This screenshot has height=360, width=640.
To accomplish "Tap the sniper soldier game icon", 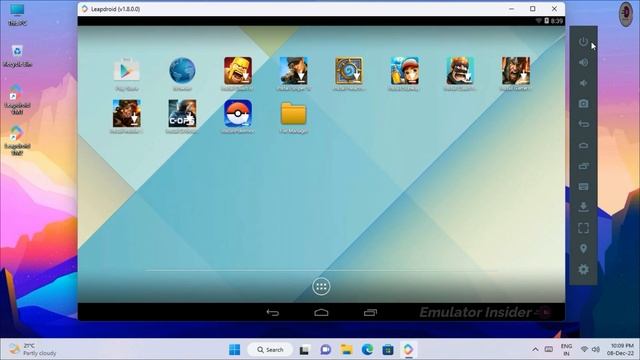I will (293, 71).
